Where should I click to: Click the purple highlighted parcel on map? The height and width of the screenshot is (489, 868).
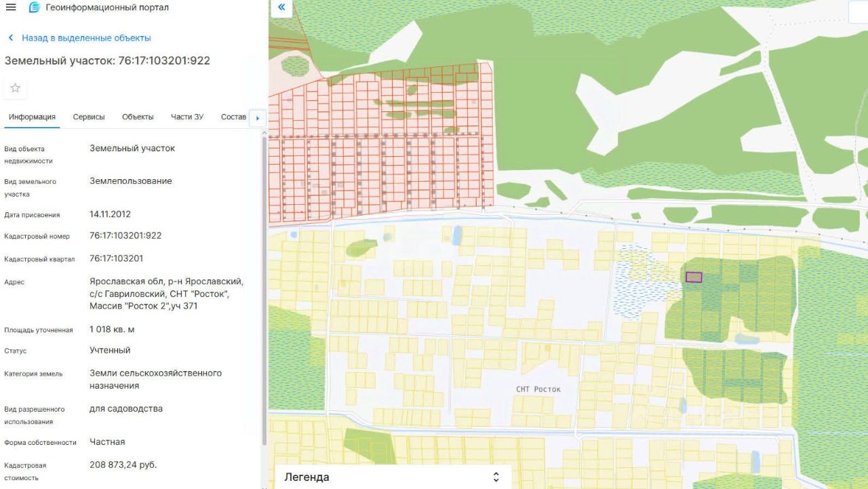coord(694,277)
